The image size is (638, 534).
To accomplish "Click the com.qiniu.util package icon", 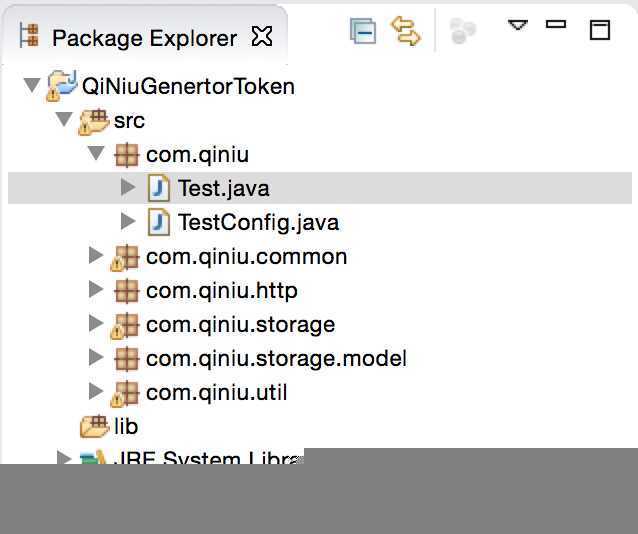I will point(125,394).
